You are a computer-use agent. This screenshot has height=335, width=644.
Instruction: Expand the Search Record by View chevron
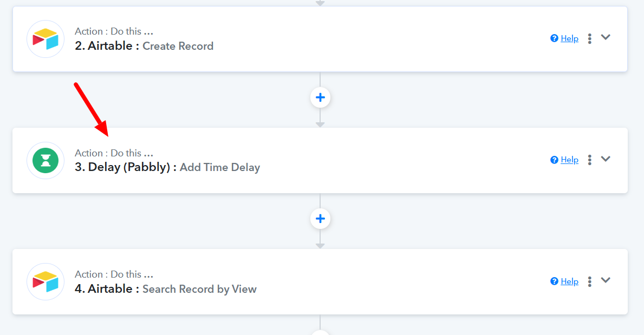(x=606, y=280)
